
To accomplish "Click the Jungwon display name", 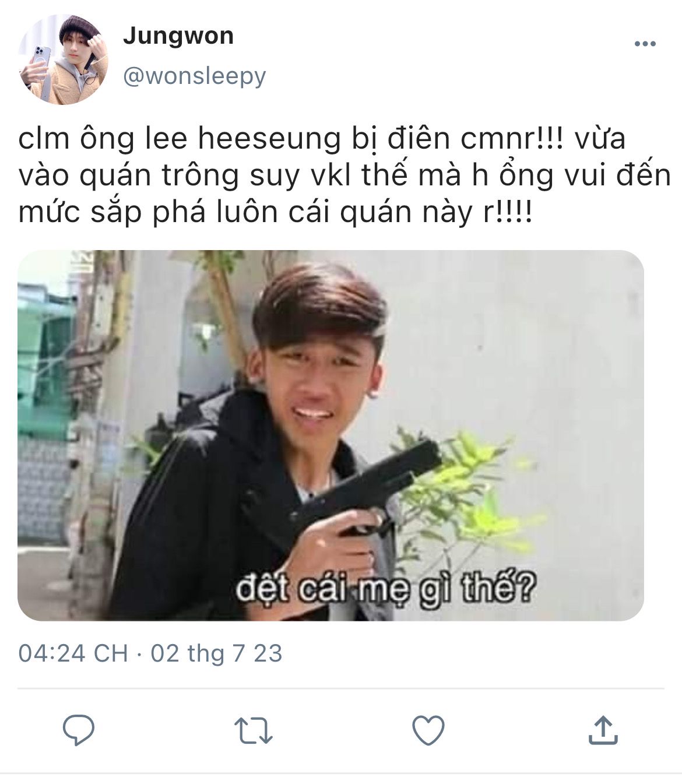I will click(178, 36).
